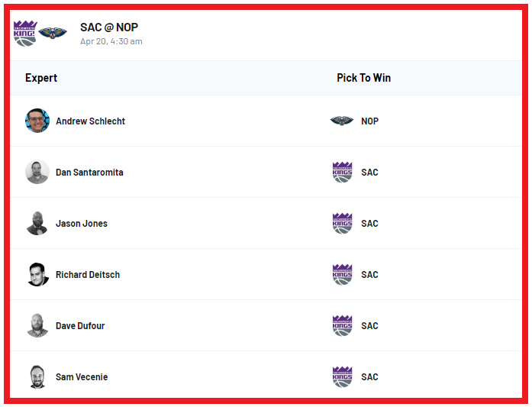Click the Richard Deitsch name
Image resolution: width=532 pixels, height=407 pixels.
(88, 275)
